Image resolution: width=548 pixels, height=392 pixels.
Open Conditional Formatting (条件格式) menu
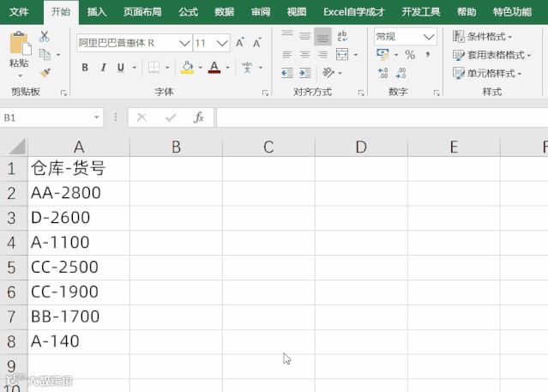pos(482,36)
